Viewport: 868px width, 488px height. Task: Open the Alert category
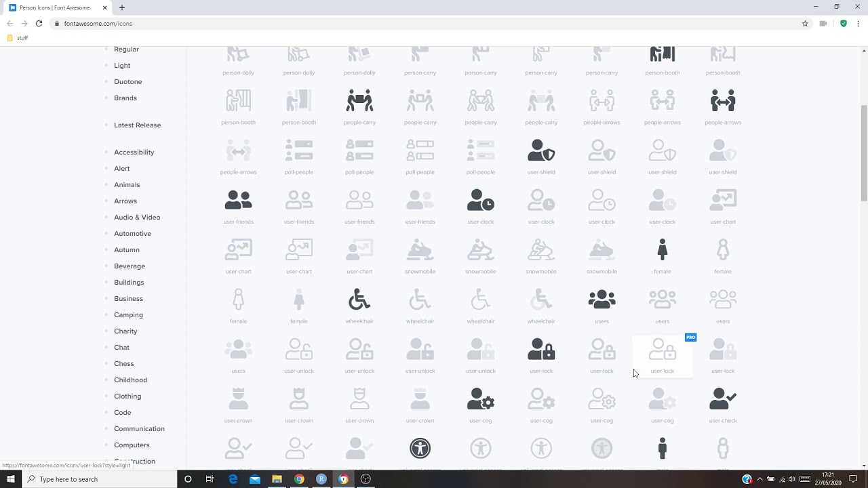pyautogui.click(x=122, y=169)
